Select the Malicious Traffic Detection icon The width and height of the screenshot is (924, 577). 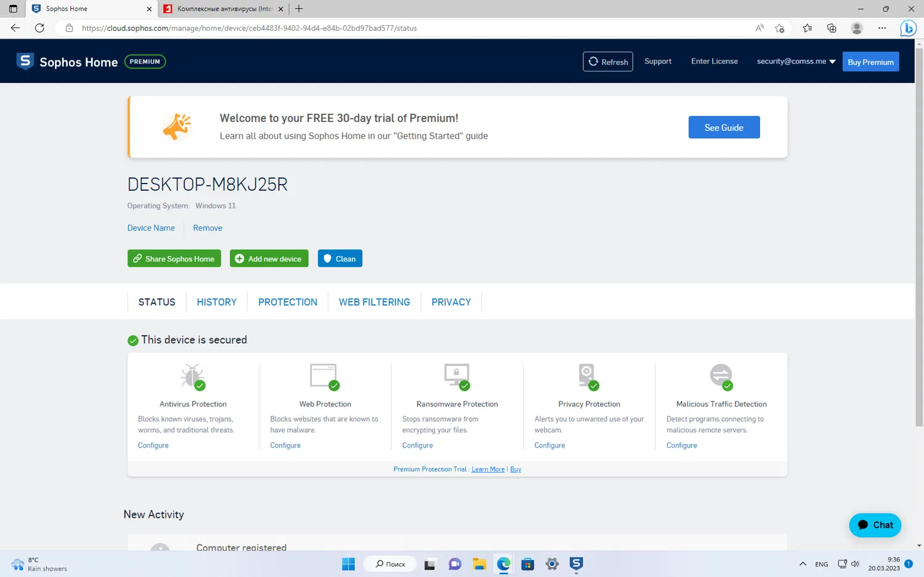click(x=721, y=376)
